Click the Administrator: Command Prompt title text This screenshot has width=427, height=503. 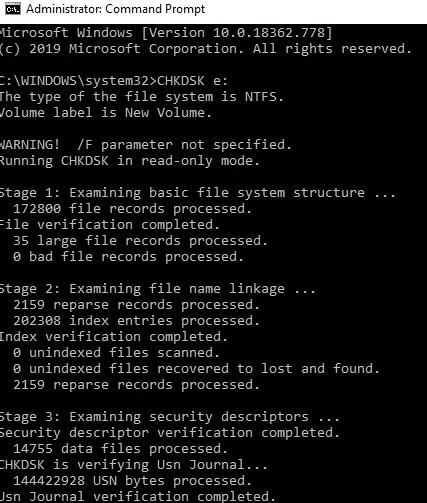point(115,9)
